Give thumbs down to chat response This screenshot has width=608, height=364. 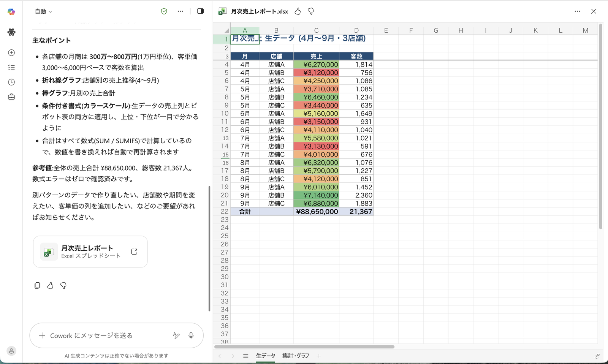coord(63,285)
